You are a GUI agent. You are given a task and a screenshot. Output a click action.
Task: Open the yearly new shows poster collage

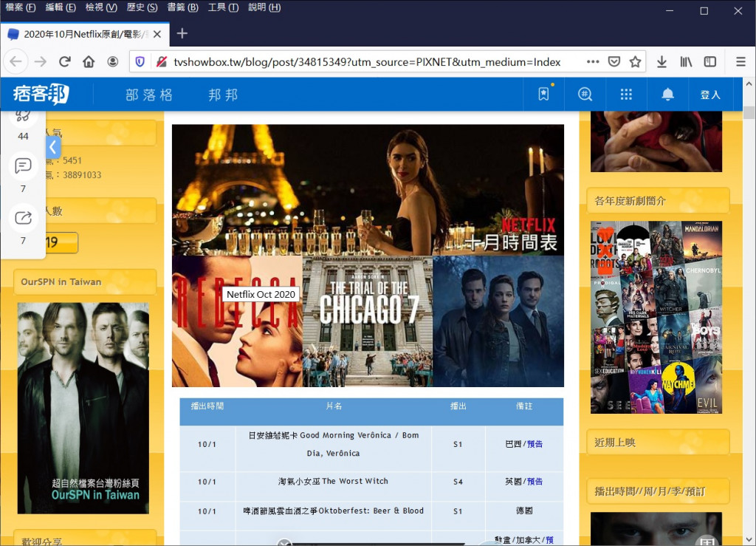pos(656,318)
